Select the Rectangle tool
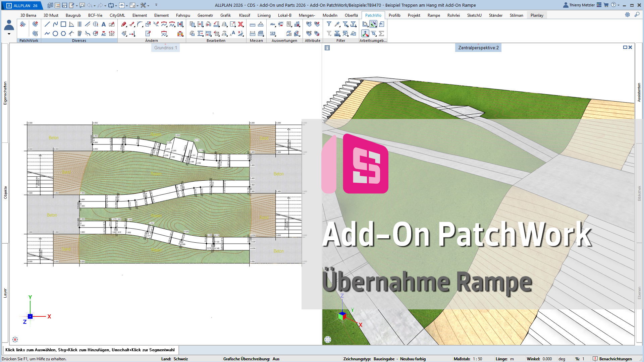Image resolution: width=644 pixels, height=362 pixels. click(x=63, y=24)
